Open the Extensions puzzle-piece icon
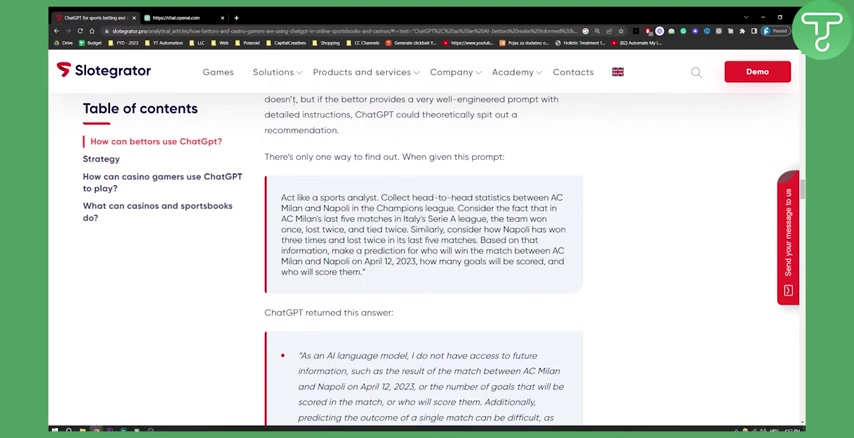 tap(742, 31)
